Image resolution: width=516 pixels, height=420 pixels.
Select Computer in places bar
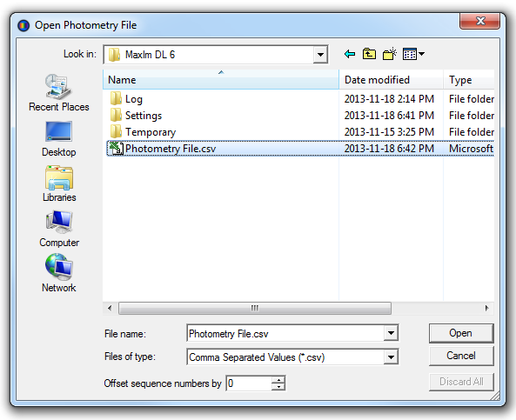pyautogui.click(x=59, y=229)
